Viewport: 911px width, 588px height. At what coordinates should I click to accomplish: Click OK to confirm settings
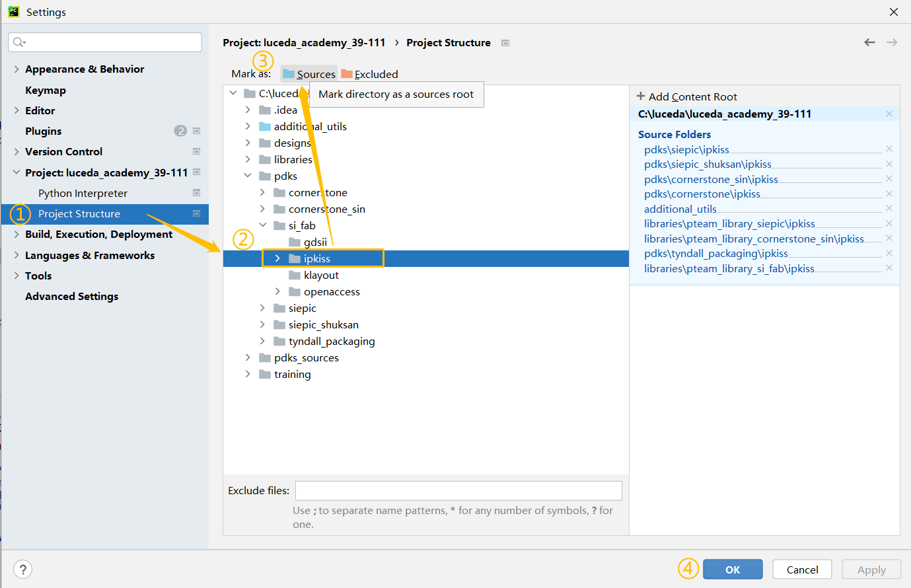[x=733, y=570]
